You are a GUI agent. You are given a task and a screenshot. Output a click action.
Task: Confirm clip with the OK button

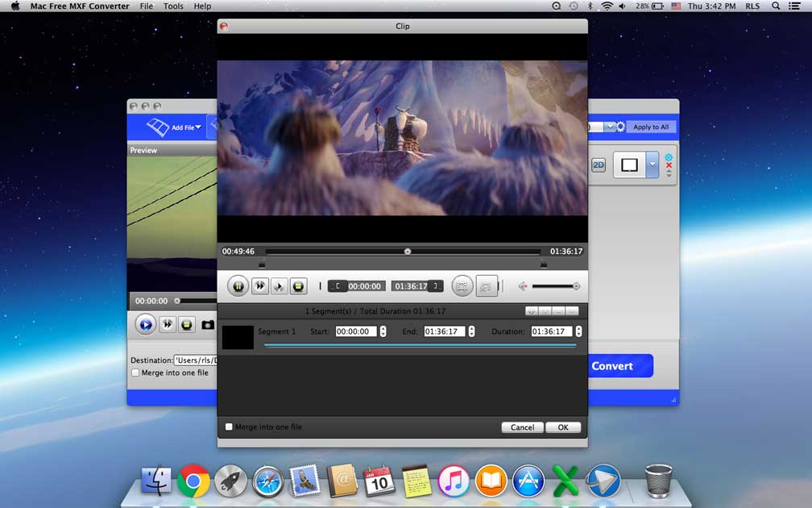(563, 427)
